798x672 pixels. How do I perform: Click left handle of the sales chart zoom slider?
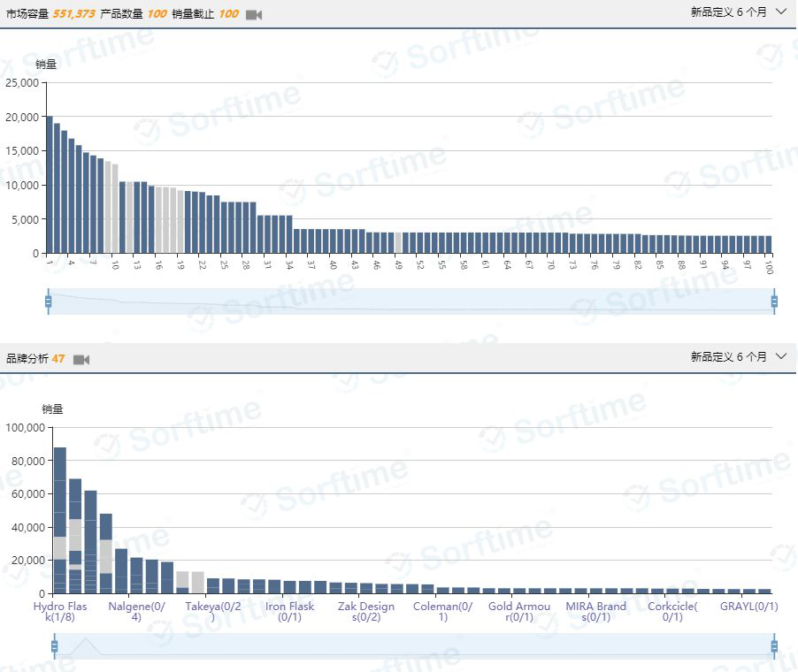[49, 302]
